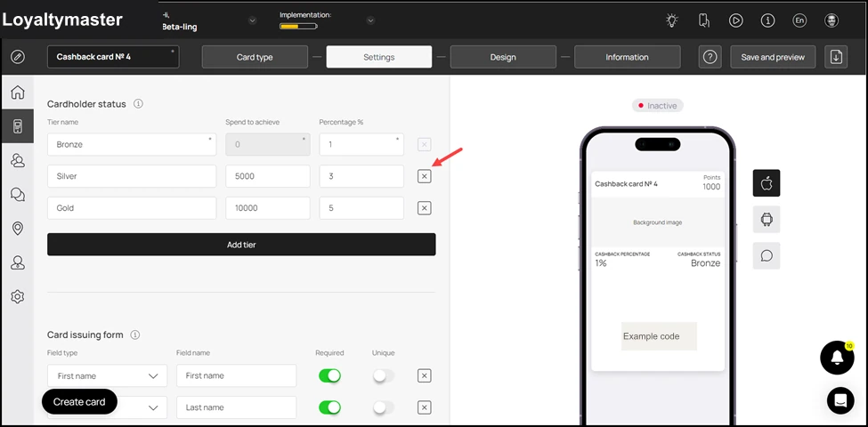868x427 pixels.
Task: Click the pencil edit icon beside card name
Action: pyautogui.click(x=18, y=57)
